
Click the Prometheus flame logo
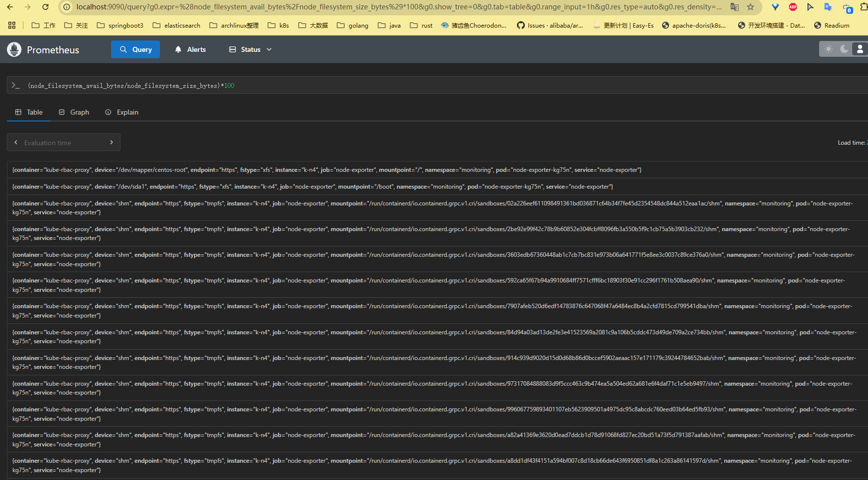click(x=14, y=49)
